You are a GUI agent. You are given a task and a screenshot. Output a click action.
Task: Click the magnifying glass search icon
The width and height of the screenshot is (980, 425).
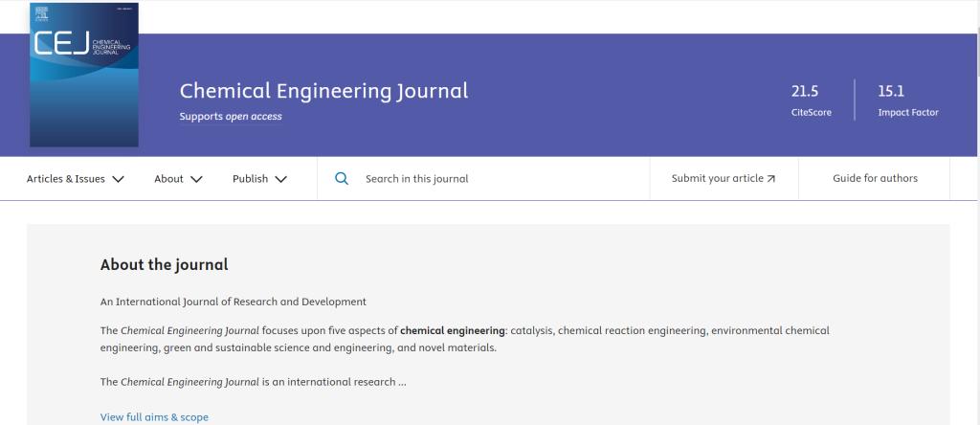click(x=342, y=179)
